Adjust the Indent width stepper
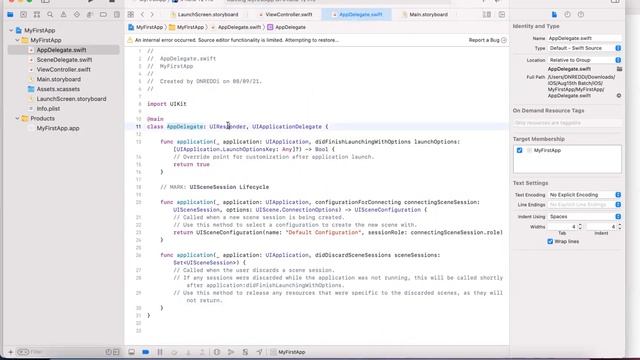The image size is (640, 360). [x=620, y=227]
